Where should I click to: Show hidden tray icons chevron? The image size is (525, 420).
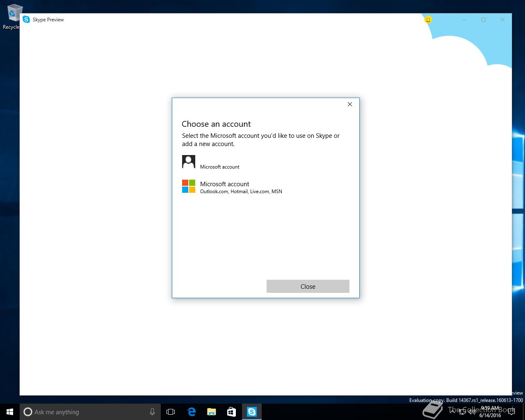pos(452,412)
